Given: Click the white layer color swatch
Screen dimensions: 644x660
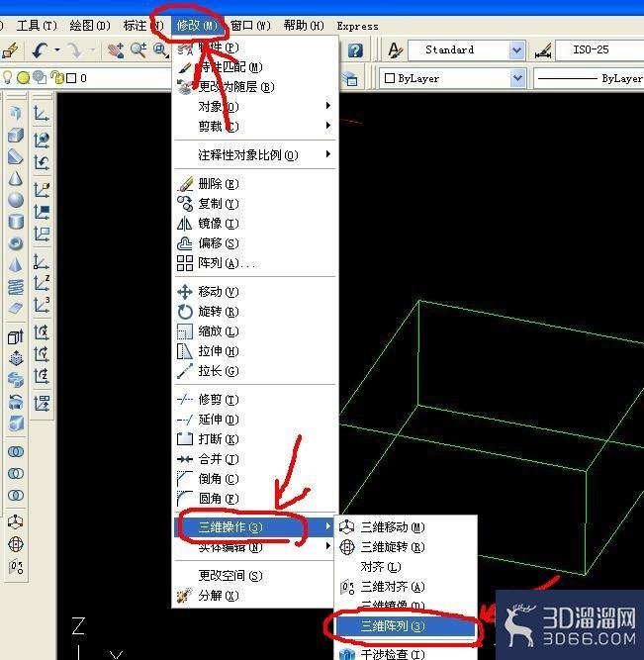Looking at the screenshot, I should 71,78.
